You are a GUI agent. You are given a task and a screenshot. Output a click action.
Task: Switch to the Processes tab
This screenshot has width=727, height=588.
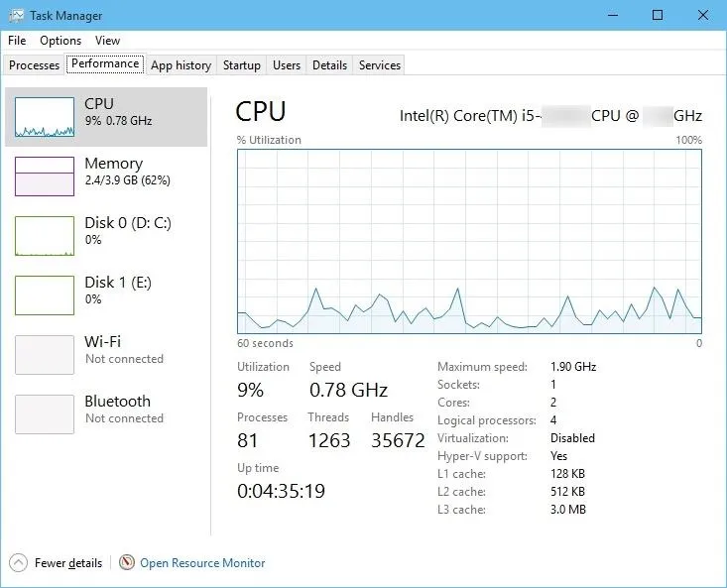35,65
